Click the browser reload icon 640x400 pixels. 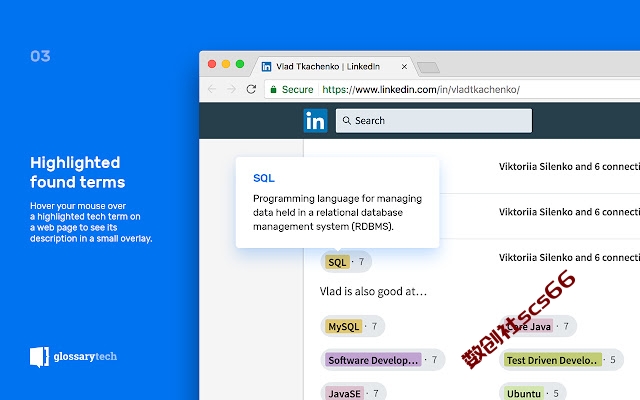coord(251,89)
